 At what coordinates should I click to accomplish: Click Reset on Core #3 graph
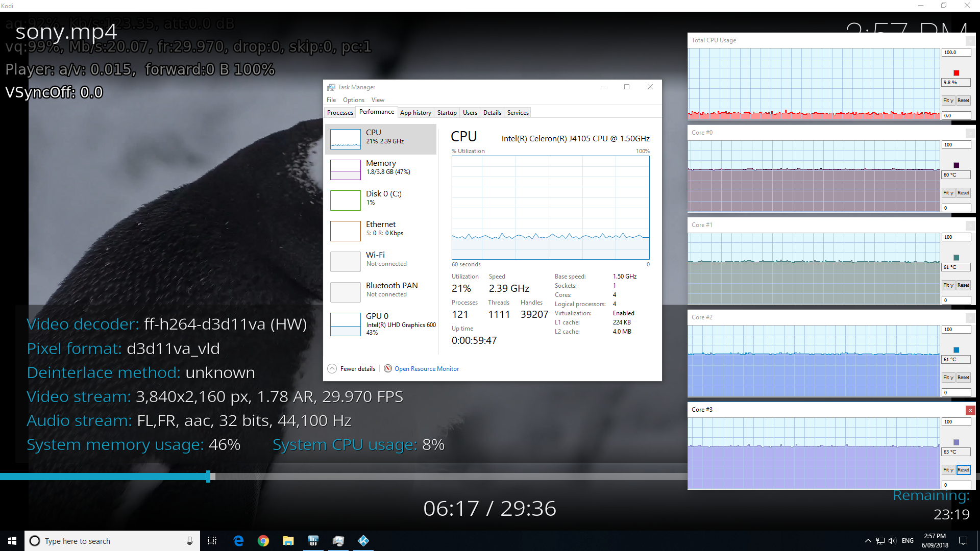[963, 470]
